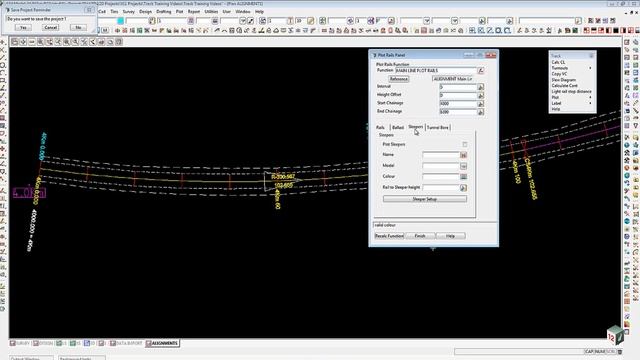Select Calc CL in Track menu
The height and width of the screenshot is (360, 640).
point(558,62)
